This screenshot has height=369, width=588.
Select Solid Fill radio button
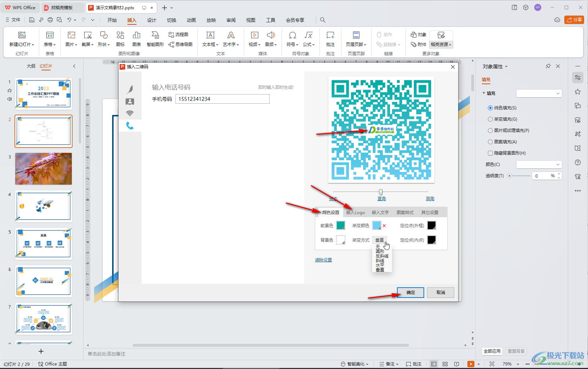[490, 108]
